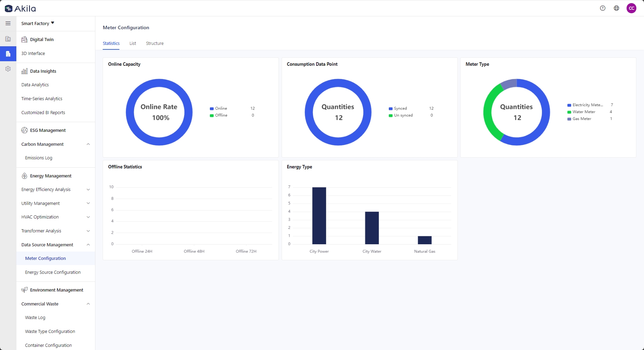644x350 pixels.
Task: Switch to the Statistics tab
Action: [x=111, y=43]
